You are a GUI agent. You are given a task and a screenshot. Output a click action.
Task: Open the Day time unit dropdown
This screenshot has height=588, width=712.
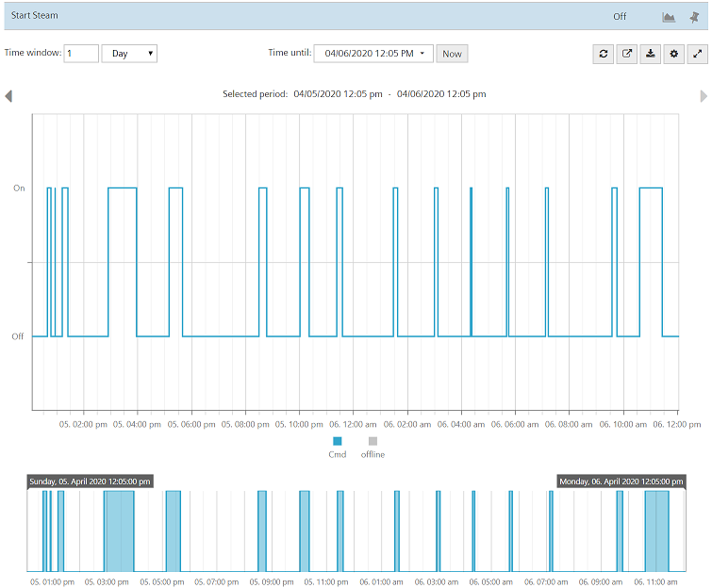129,54
